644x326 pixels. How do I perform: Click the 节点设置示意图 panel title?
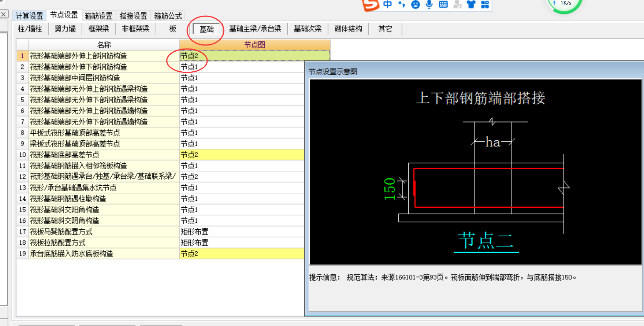(x=333, y=72)
